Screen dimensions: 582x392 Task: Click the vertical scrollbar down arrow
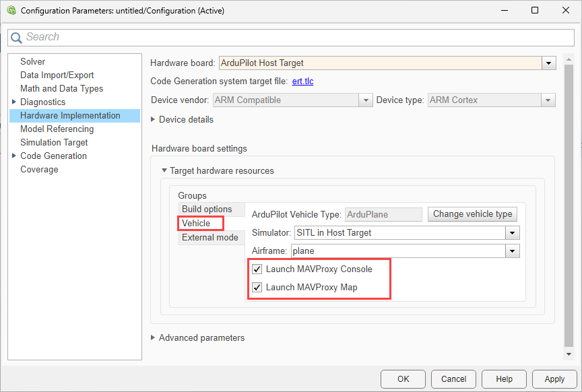tap(569, 354)
